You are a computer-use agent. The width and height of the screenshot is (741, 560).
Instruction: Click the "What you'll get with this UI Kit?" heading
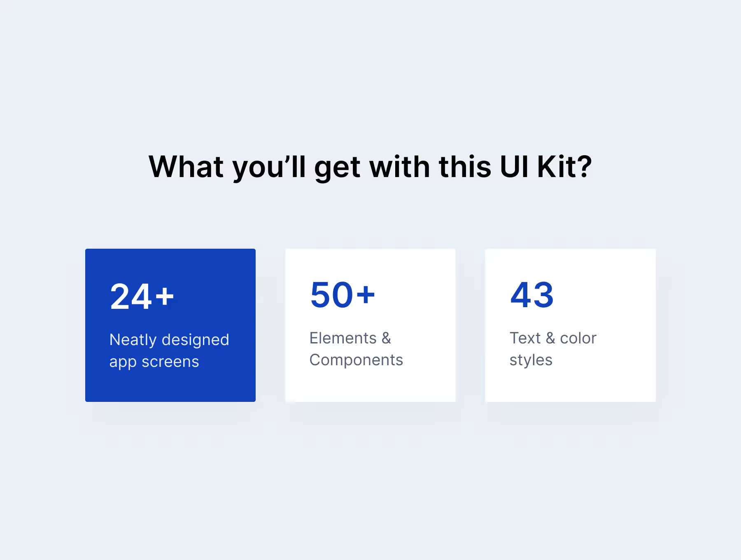370,167
